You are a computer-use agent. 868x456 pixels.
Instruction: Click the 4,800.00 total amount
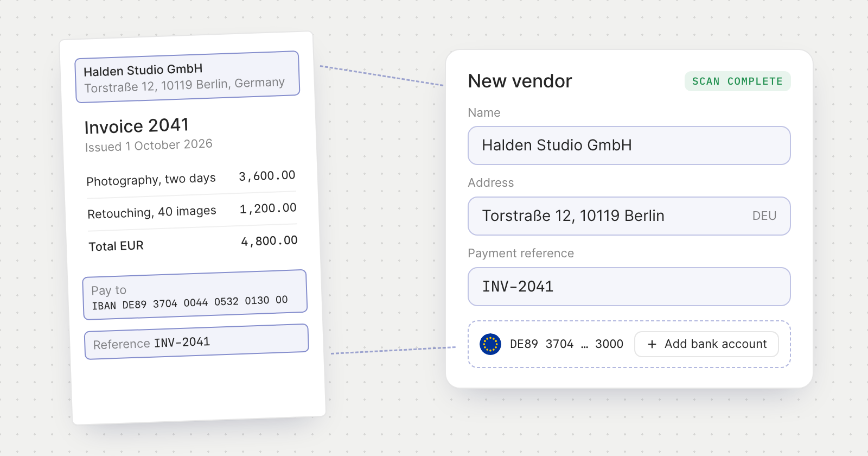[x=269, y=241]
